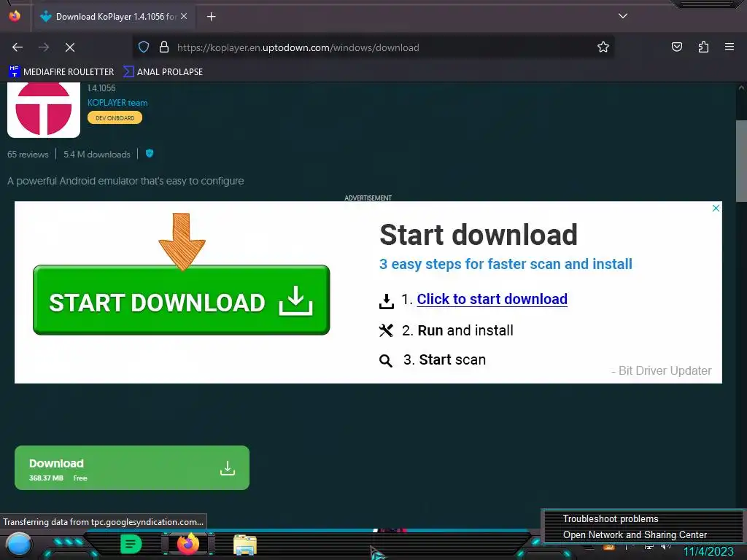
Task: Select Troubleshoot problems menu item
Action: [x=611, y=518]
